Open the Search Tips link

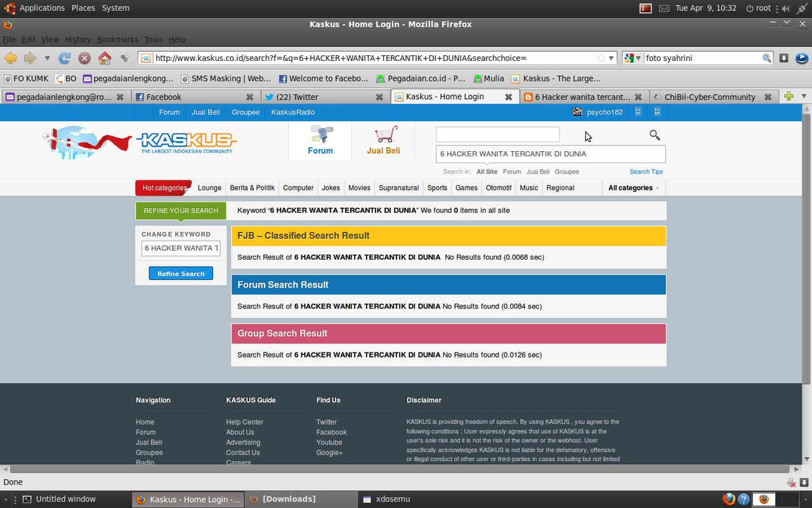(x=646, y=171)
